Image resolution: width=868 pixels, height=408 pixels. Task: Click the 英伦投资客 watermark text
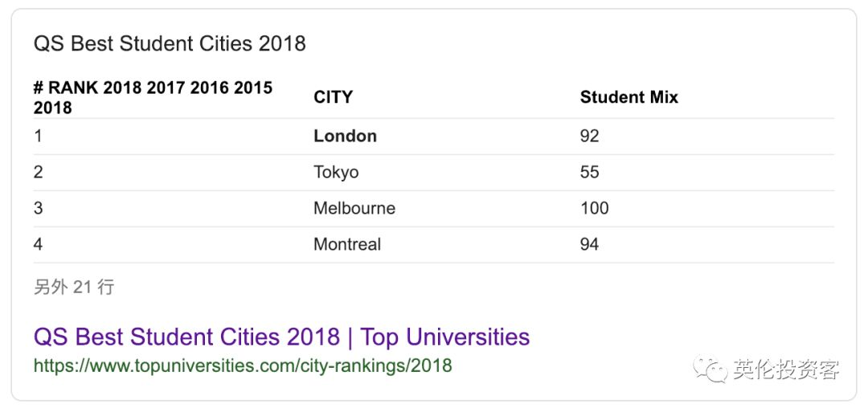[786, 369]
